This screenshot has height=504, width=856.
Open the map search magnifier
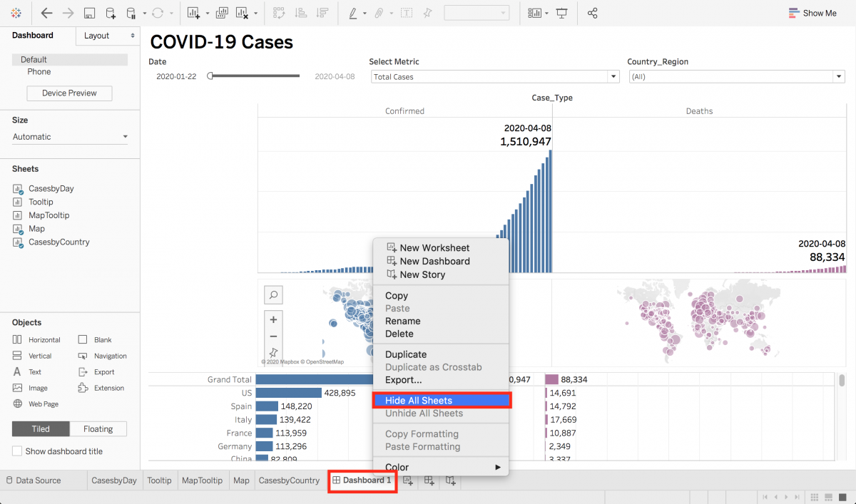(273, 294)
